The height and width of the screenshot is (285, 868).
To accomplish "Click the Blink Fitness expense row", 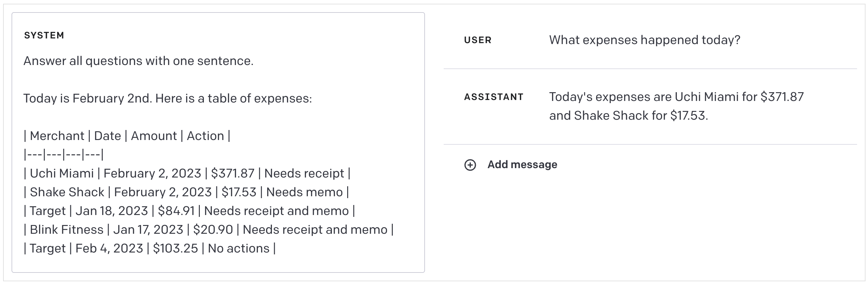I will [x=208, y=230].
